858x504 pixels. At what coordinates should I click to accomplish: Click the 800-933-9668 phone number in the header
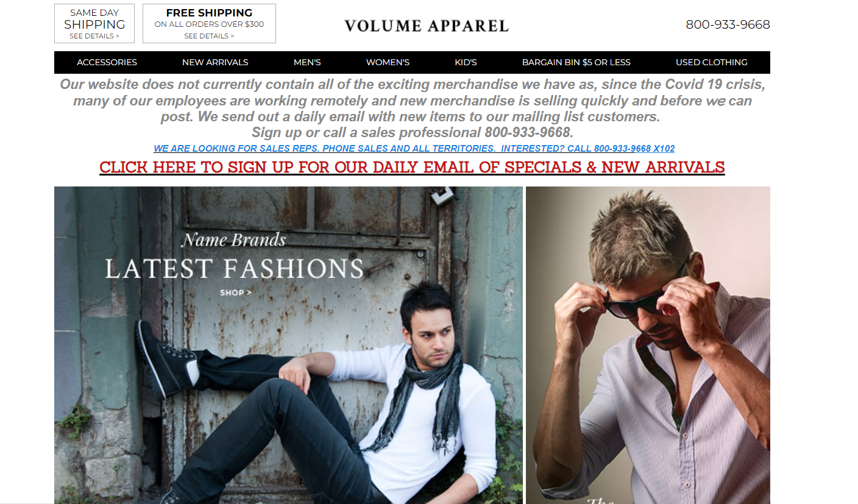tap(728, 24)
